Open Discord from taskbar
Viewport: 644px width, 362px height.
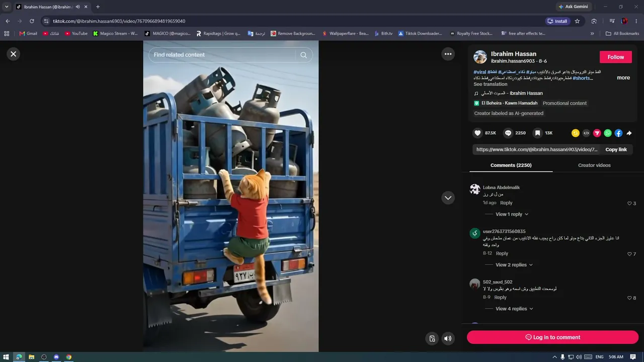(x=56, y=357)
